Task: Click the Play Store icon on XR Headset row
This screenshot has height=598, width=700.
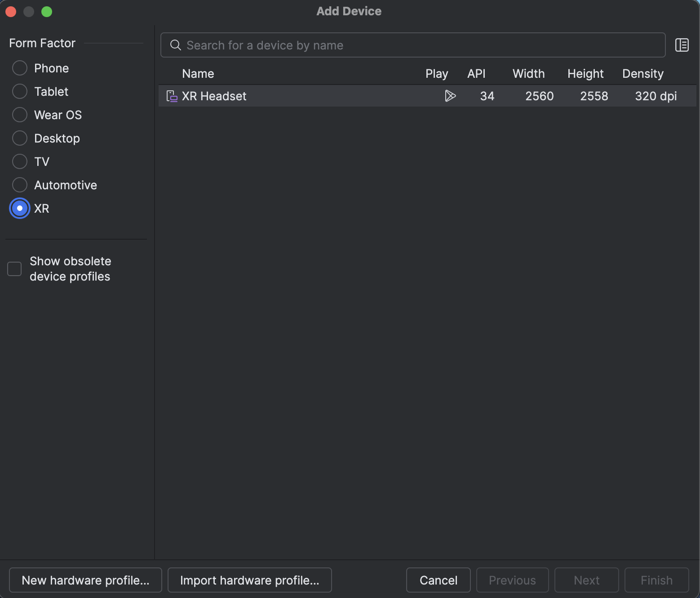Action: (x=450, y=96)
